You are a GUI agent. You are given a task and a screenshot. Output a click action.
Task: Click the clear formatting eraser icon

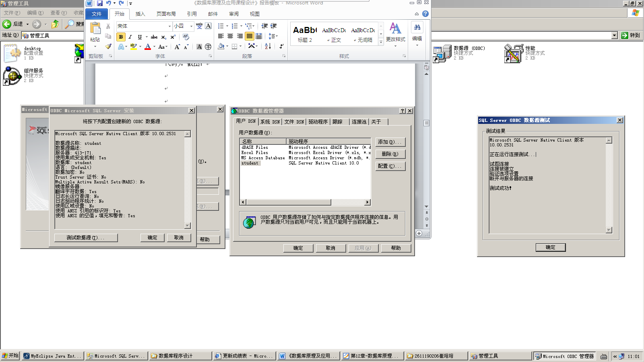pos(186,37)
